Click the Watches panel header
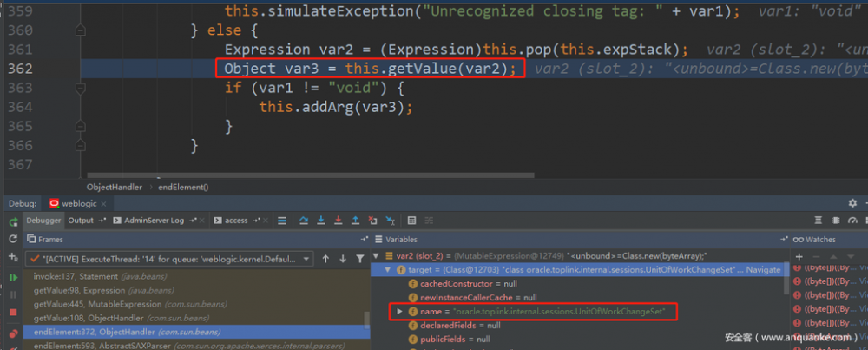The width and height of the screenshot is (868, 350). click(x=829, y=239)
